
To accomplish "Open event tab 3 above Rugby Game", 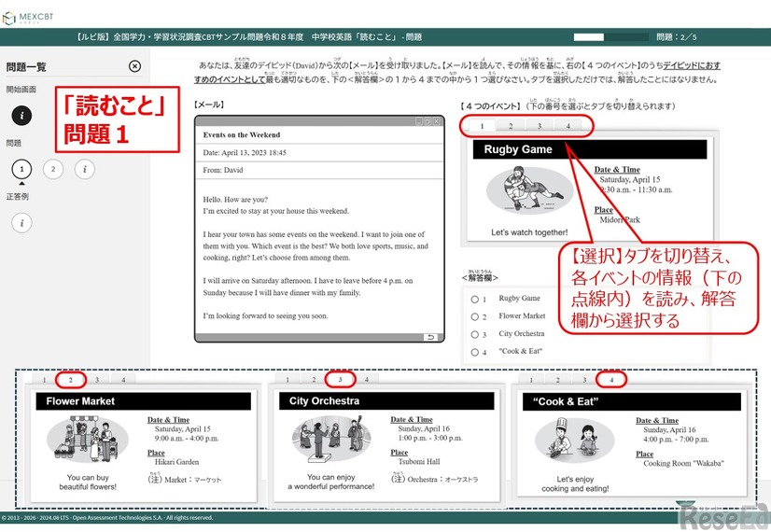I will [x=540, y=126].
